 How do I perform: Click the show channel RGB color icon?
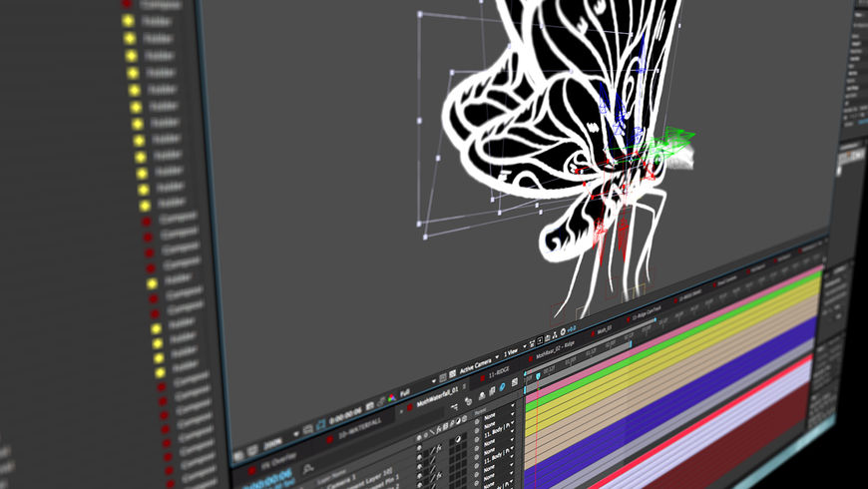tap(390, 399)
